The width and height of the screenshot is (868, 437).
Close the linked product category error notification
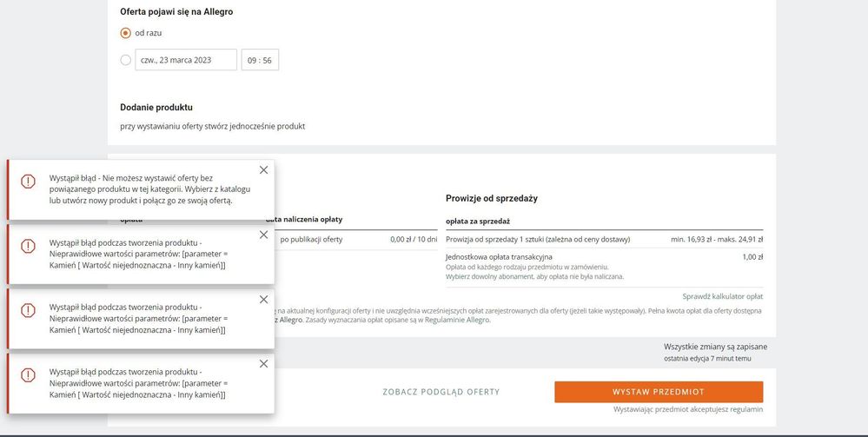(263, 170)
